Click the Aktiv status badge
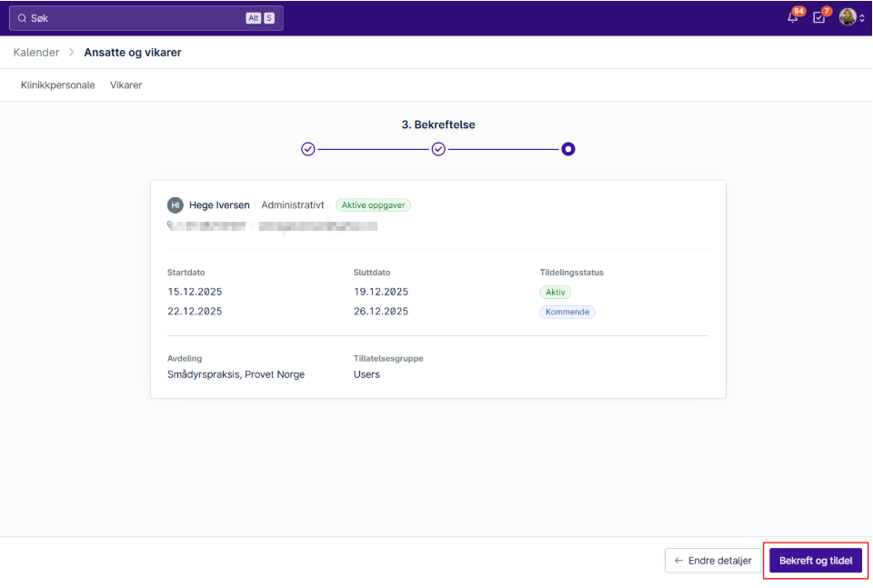 click(555, 292)
